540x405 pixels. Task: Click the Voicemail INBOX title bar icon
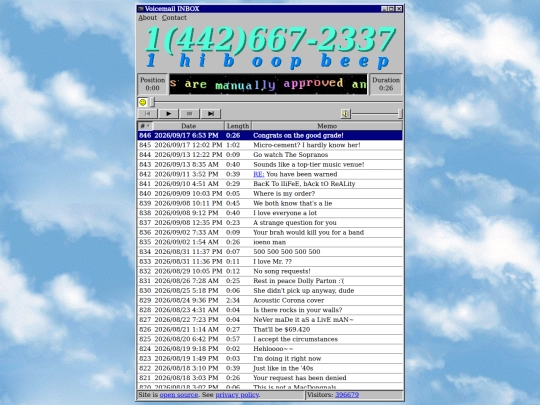[x=141, y=9]
